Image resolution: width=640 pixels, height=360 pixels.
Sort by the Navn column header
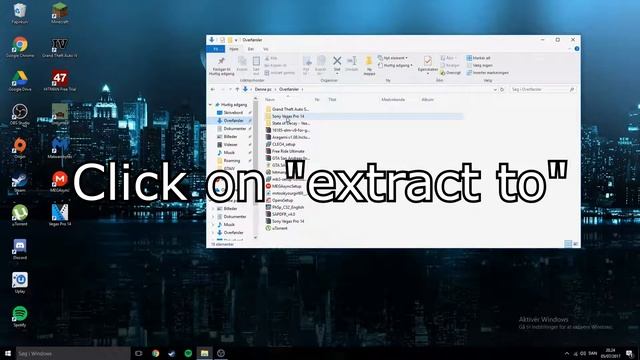[270, 100]
